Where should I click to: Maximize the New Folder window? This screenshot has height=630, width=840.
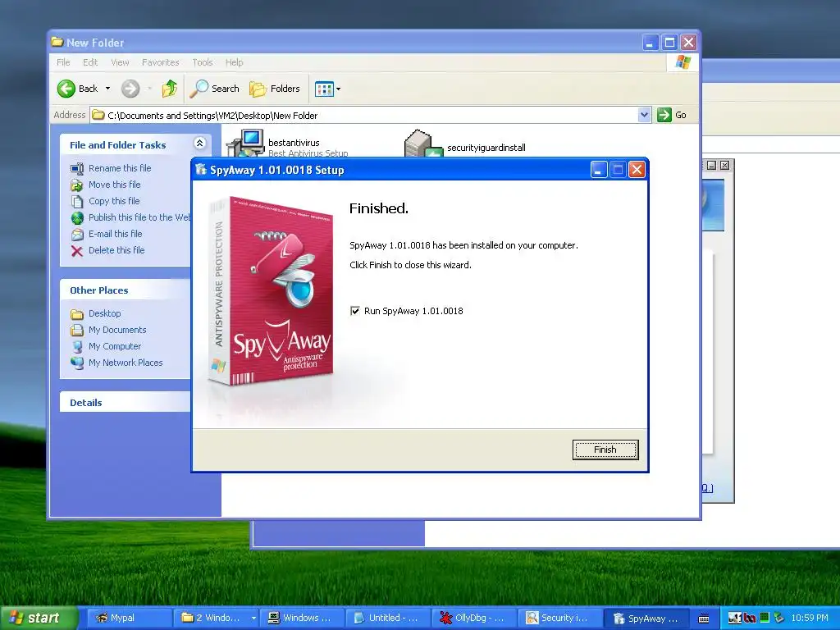coord(669,43)
